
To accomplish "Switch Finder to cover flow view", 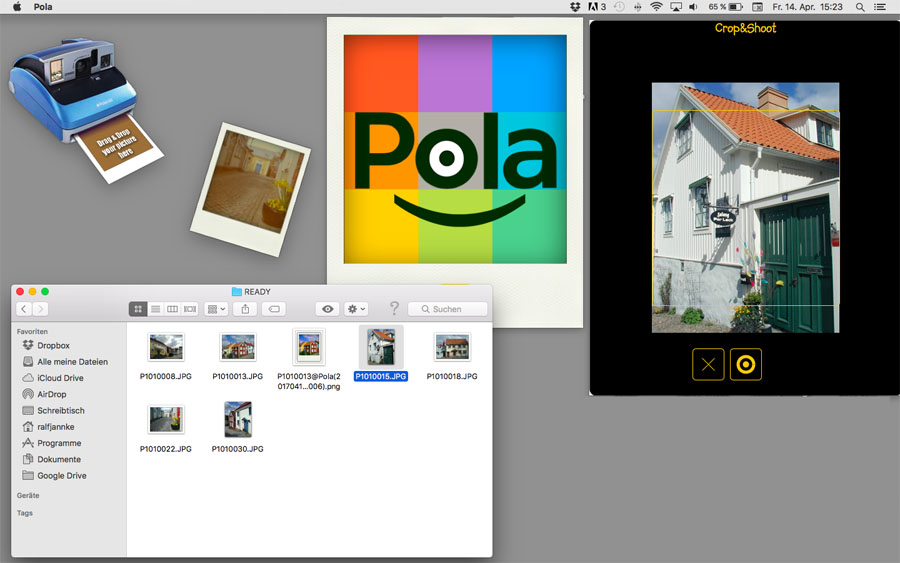I will (190, 309).
